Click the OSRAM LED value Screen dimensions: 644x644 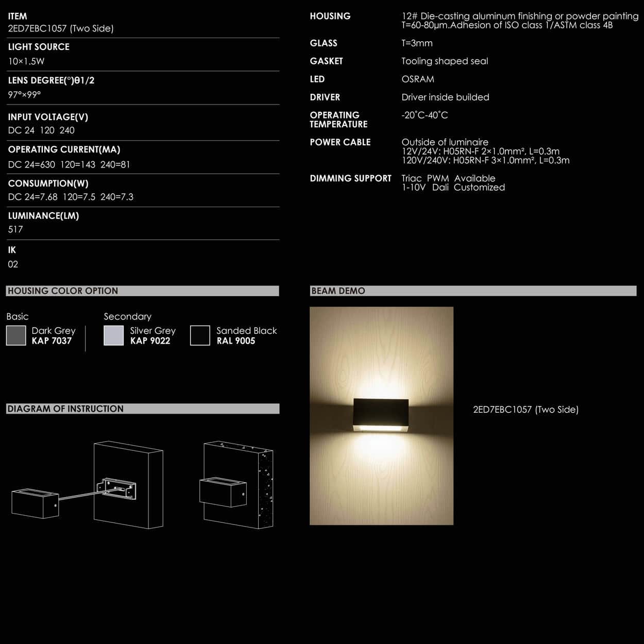(418, 79)
